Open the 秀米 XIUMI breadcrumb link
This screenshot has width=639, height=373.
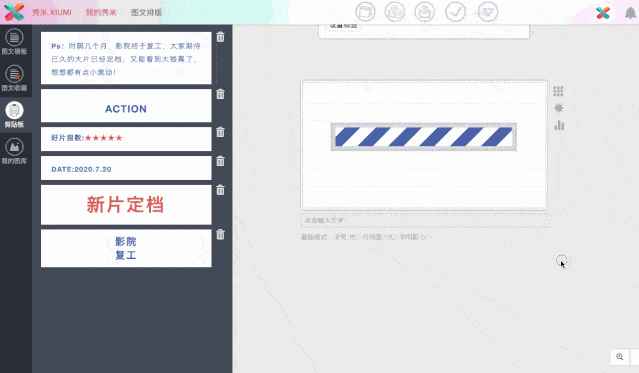click(52, 12)
